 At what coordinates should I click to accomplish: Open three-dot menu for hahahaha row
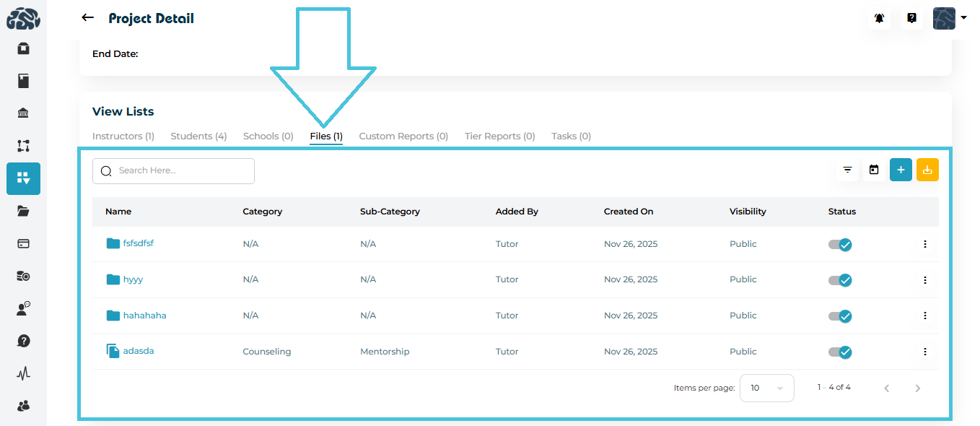(x=924, y=316)
